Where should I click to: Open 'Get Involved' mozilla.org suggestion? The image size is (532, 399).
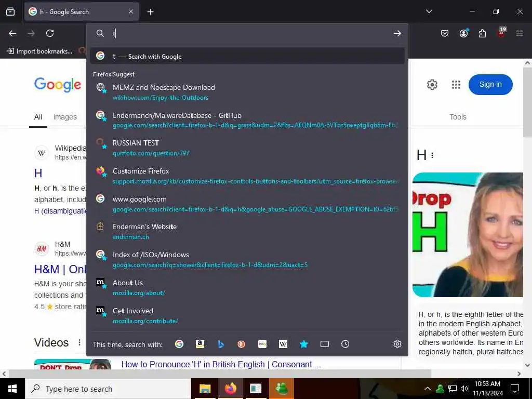tap(247, 316)
